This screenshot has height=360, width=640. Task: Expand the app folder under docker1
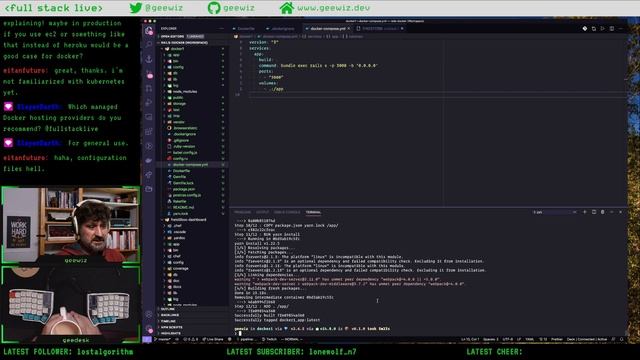tap(192, 55)
